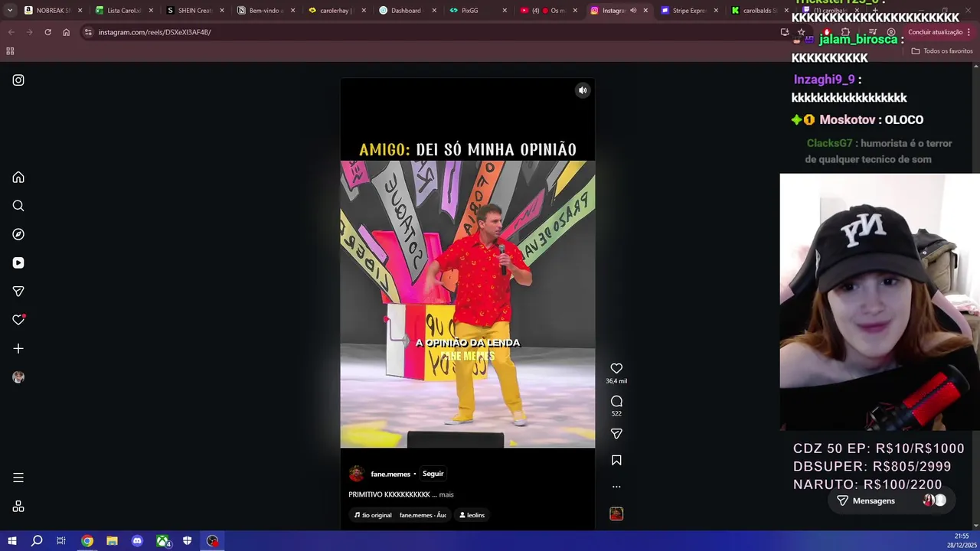
Task: Open File Explorer from the taskbar
Action: pyautogui.click(x=112, y=541)
